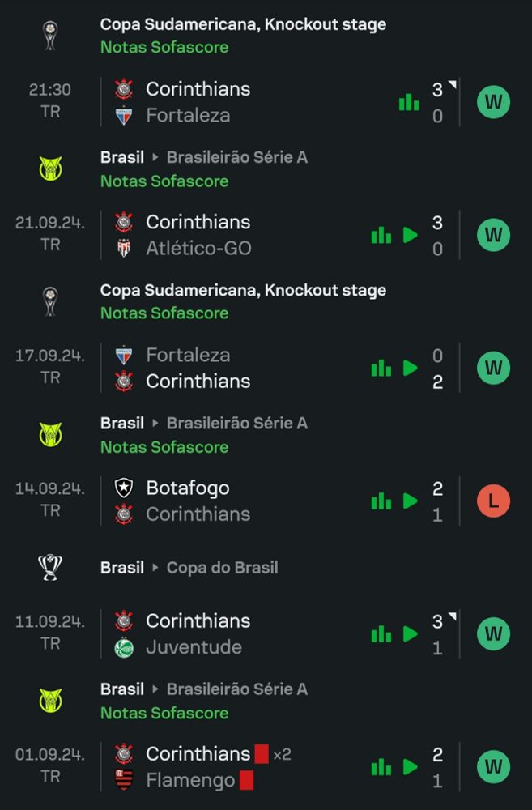The image size is (532, 810).
Task: Click the red loss badge on Botafogo match
Action: click(x=493, y=501)
